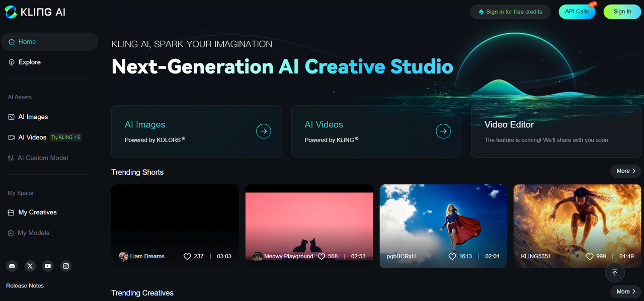Open Explore in the sidebar
The width and height of the screenshot is (644, 301).
29,62
